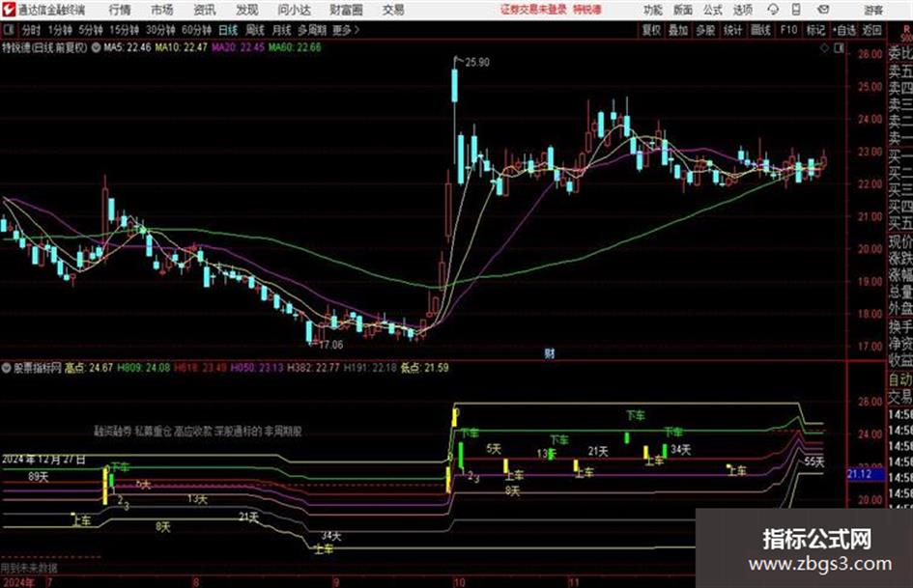This screenshot has width=913, height=588.
Task: Open the 股票指标网 sub-indicator dropdown arrow
Action: (x=7, y=367)
